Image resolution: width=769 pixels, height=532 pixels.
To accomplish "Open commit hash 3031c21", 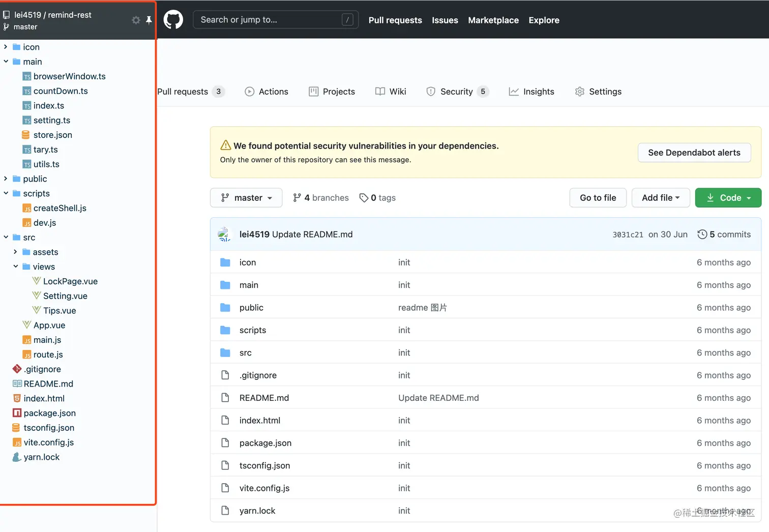I will coord(628,234).
